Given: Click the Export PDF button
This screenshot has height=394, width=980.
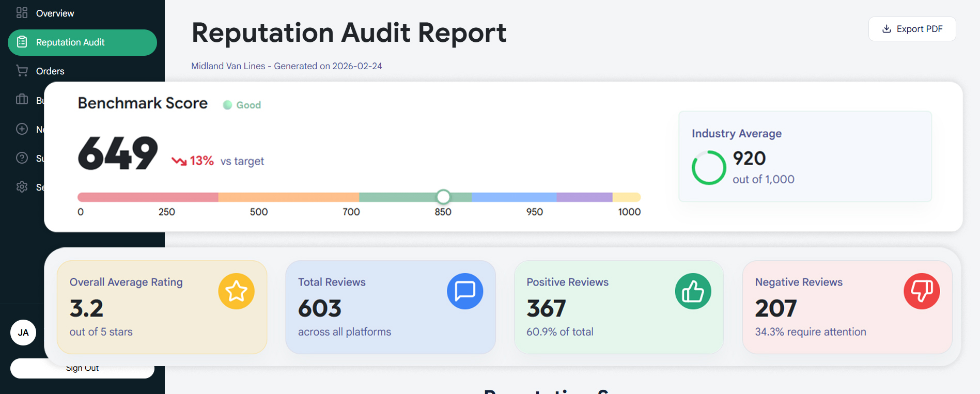Looking at the screenshot, I should [x=912, y=29].
